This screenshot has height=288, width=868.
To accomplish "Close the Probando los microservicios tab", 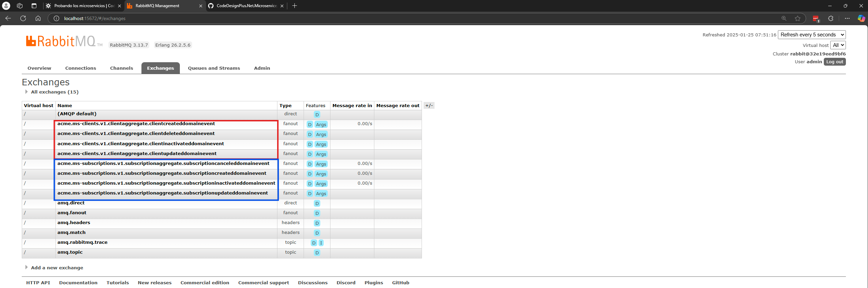I will tap(119, 6).
